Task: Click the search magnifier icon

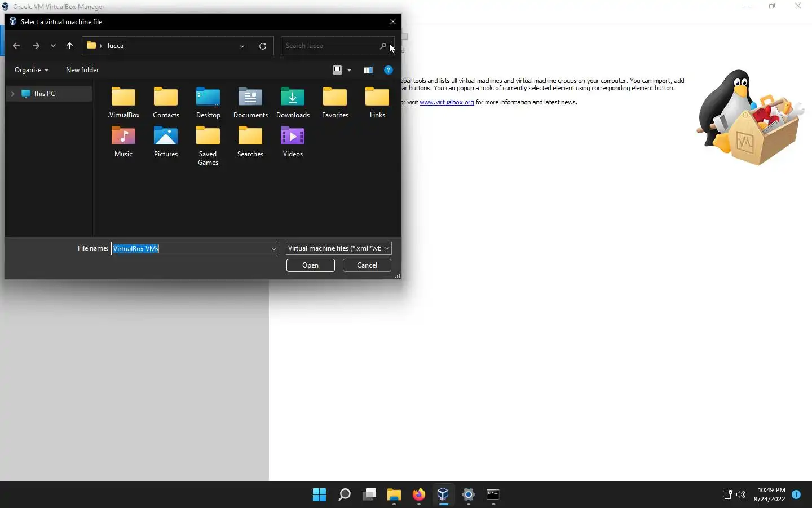Action: click(x=383, y=46)
